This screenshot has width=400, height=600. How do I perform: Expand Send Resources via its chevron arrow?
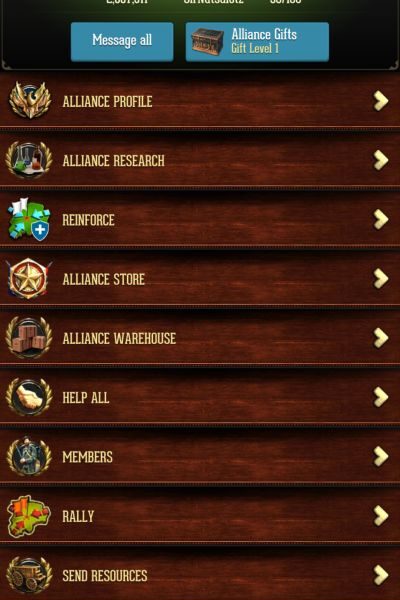click(x=381, y=575)
